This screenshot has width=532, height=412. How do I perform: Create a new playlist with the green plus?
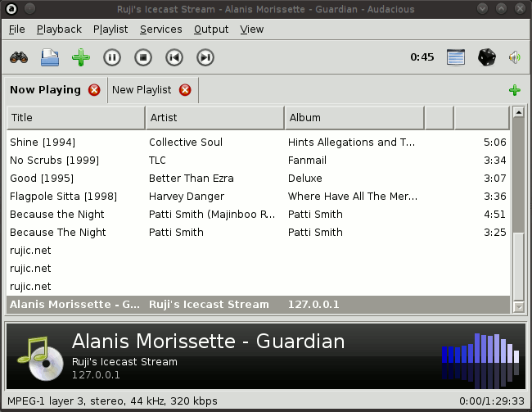pyautogui.click(x=514, y=90)
